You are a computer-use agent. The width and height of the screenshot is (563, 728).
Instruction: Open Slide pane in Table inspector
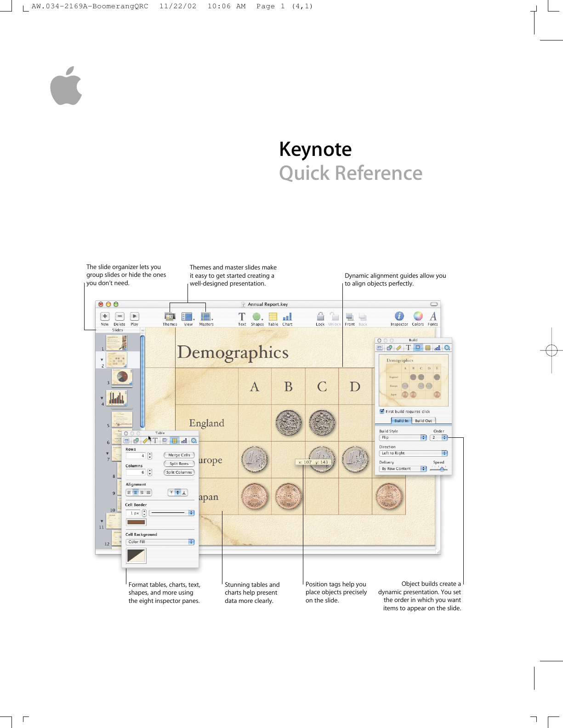pyautogui.click(x=126, y=441)
